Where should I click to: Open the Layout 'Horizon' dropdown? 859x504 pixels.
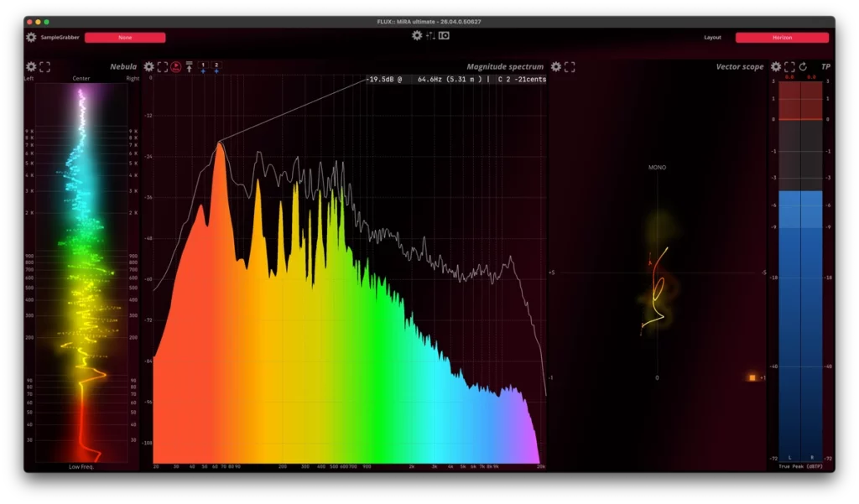click(782, 37)
